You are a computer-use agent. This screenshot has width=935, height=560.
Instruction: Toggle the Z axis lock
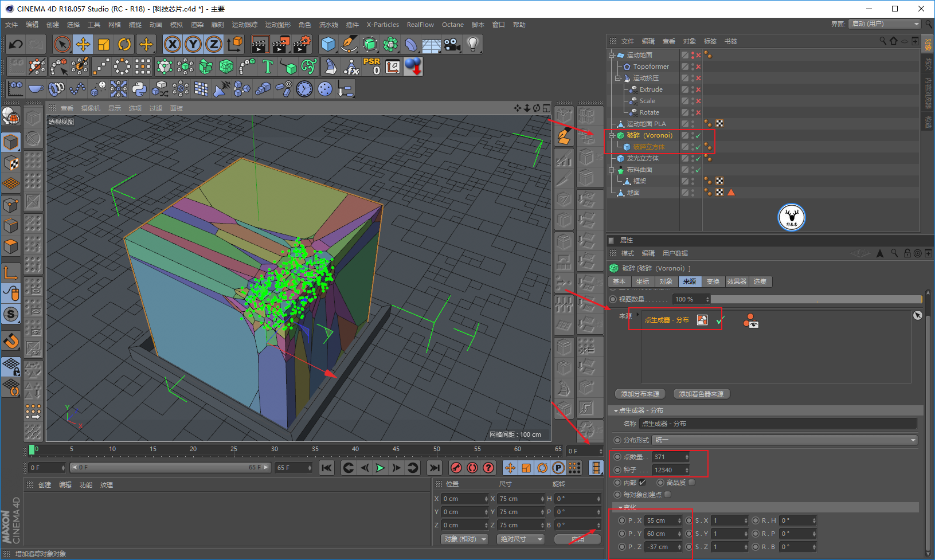click(x=214, y=44)
